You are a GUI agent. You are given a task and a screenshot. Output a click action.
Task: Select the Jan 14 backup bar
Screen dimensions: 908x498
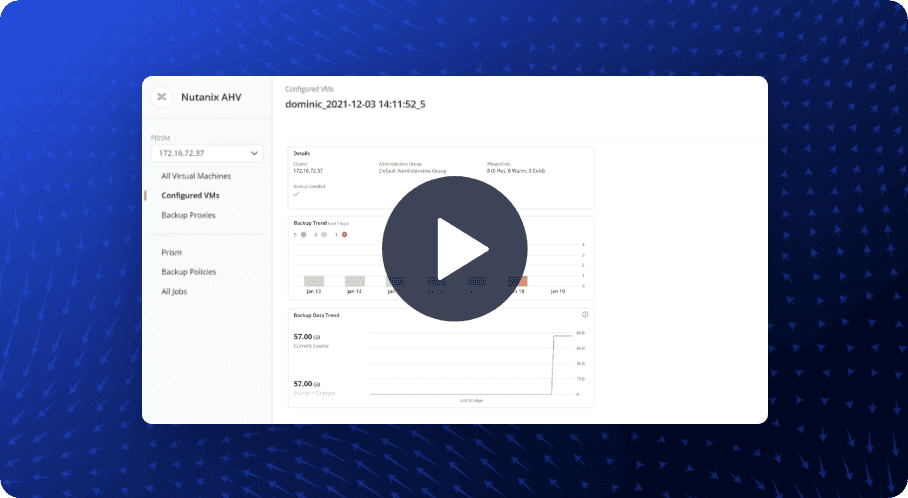[355, 281]
